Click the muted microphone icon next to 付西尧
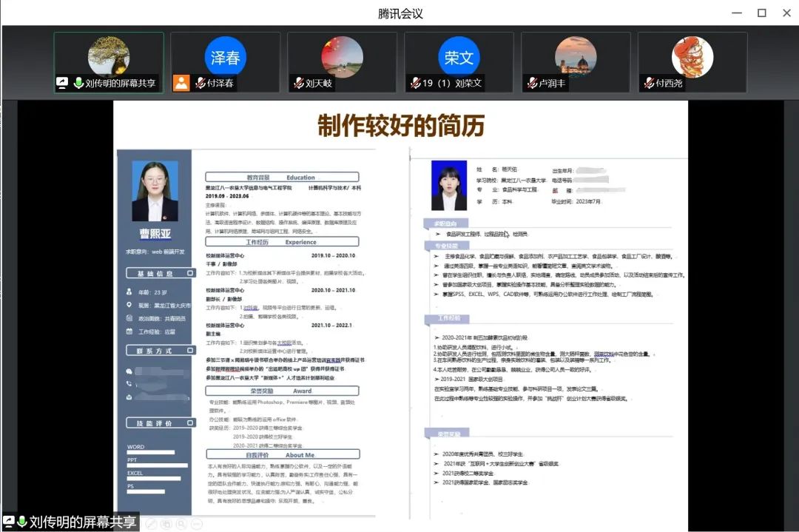The width and height of the screenshot is (799, 532). point(649,83)
